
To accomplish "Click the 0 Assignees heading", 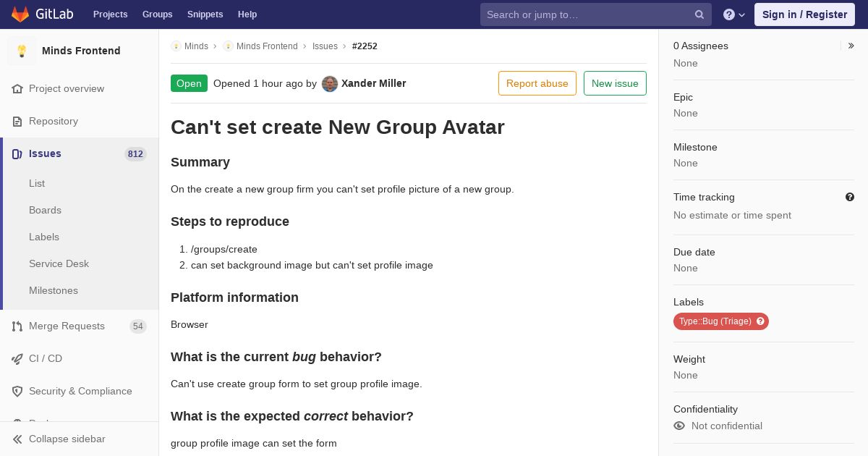I will [x=701, y=46].
